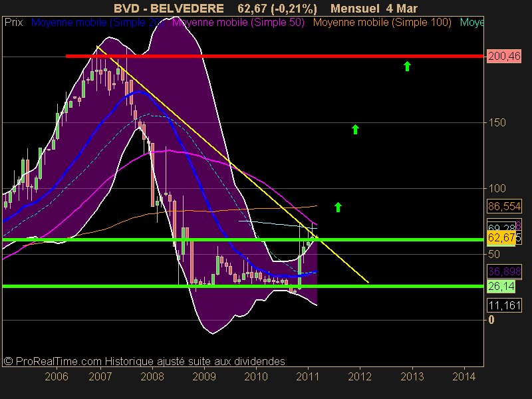Click the red 200,46 price label
532x399 pixels.
click(x=504, y=56)
